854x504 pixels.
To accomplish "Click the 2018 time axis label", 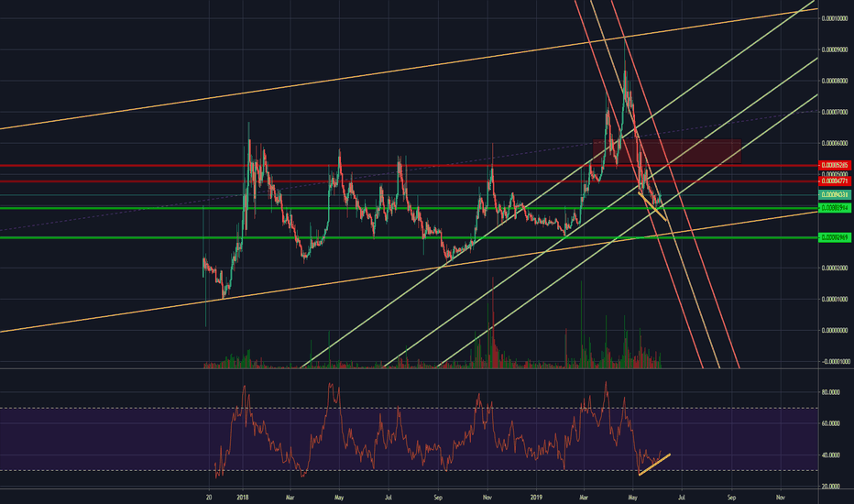I will coord(243,498).
